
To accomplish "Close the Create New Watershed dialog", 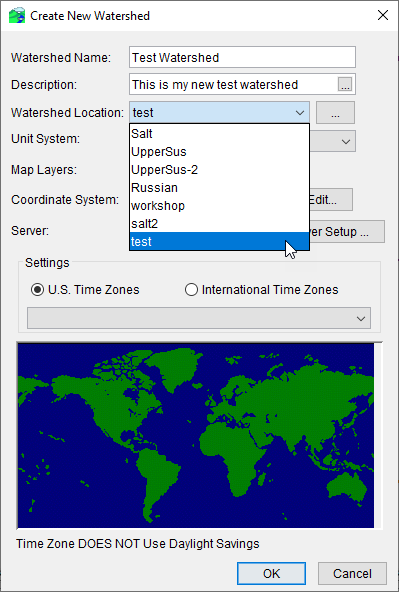I will point(383,15).
